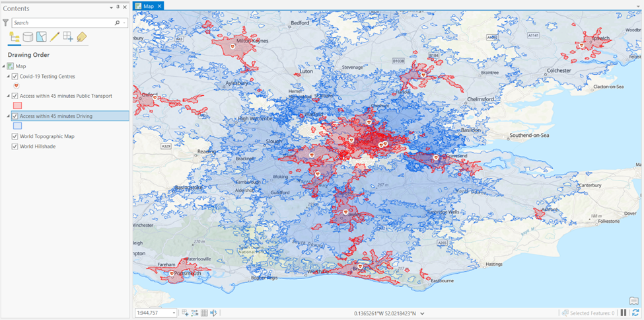Toggle auto-hide pin on Contents pane
The width and height of the screenshot is (644, 320).
click(118, 7)
